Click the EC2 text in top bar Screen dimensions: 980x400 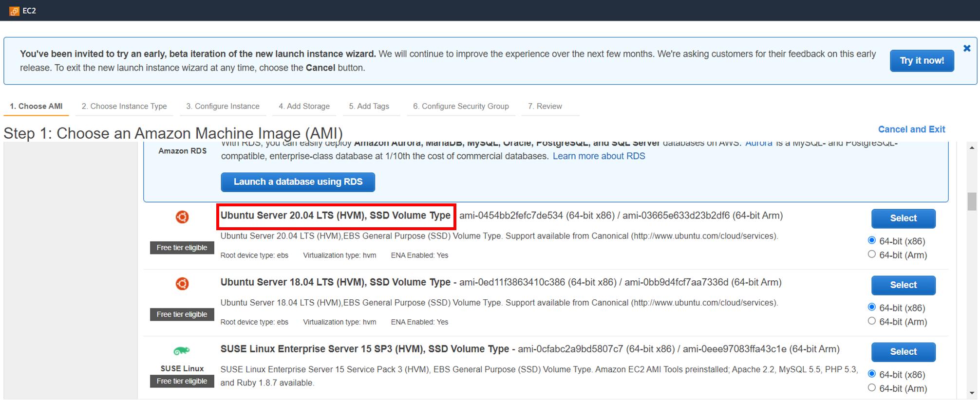[29, 11]
